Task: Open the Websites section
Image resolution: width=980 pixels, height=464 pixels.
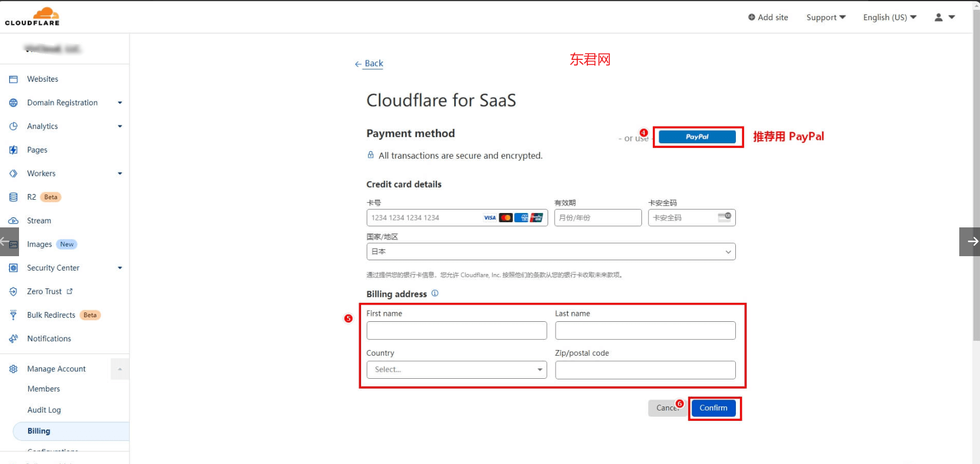Action: coord(43,79)
